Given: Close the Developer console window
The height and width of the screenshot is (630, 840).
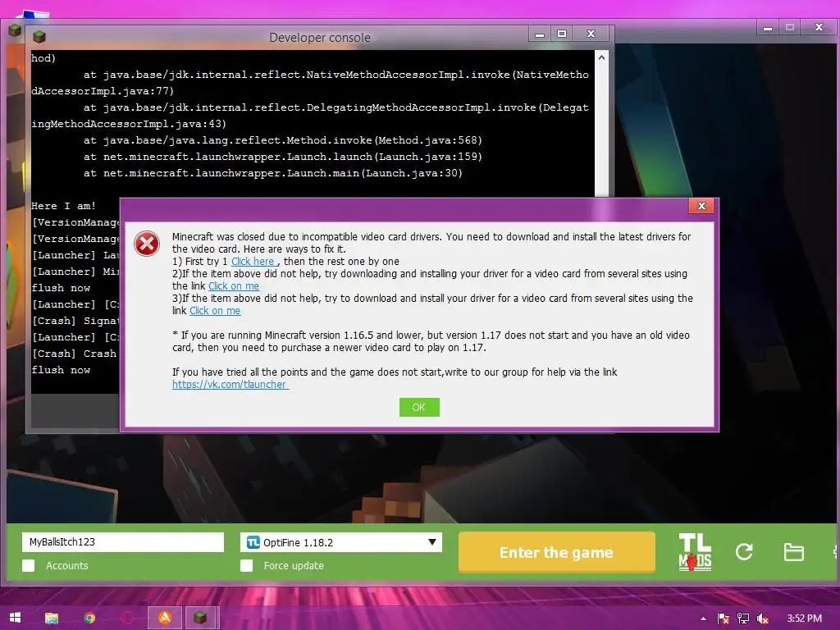Looking at the screenshot, I should [591, 34].
